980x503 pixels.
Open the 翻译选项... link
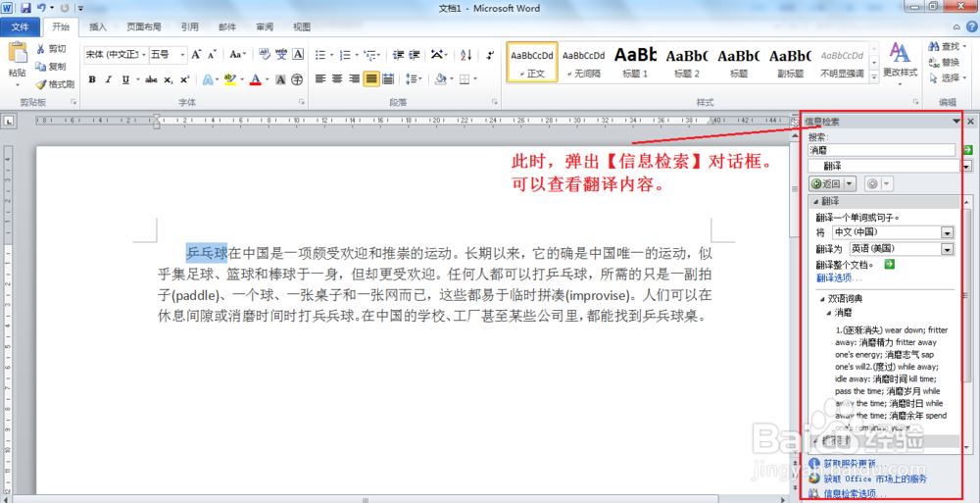pyautogui.click(x=840, y=277)
